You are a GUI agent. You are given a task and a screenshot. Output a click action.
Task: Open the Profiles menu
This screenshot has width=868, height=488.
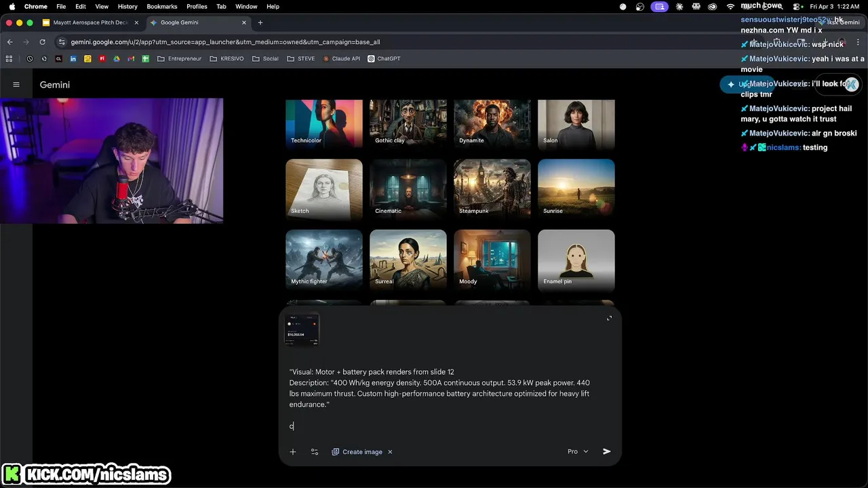tap(197, 6)
